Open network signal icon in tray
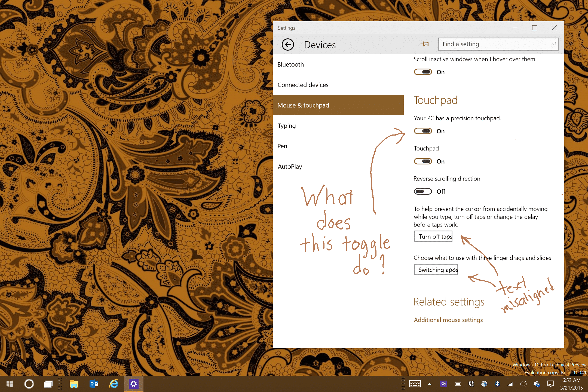Screen dimensions: 588x392 tap(510, 384)
